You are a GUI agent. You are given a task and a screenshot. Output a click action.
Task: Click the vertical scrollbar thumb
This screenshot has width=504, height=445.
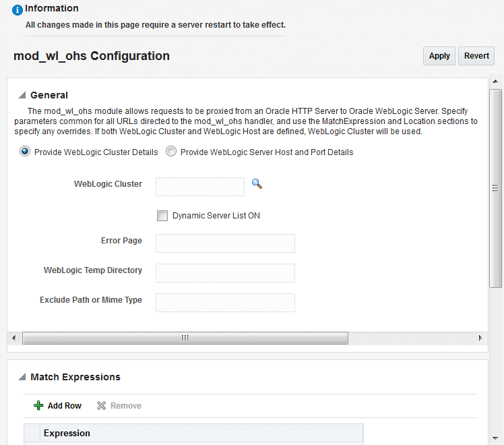pyautogui.click(x=495, y=188)
